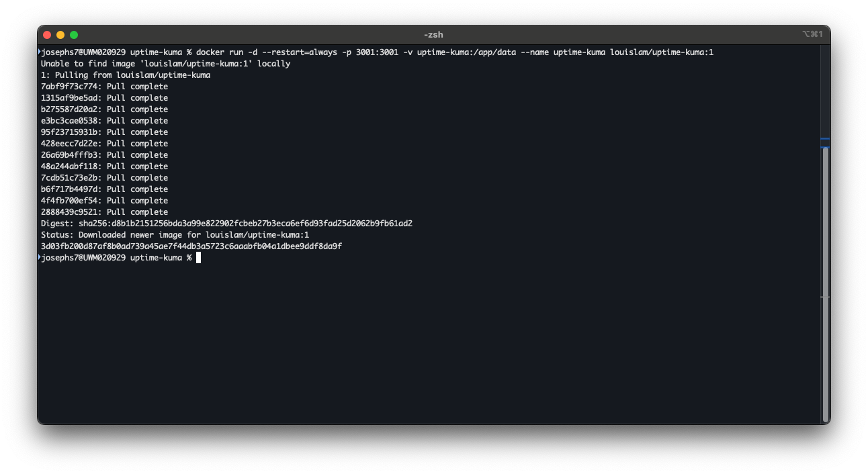Click the green zoom window button

(74, 35)
